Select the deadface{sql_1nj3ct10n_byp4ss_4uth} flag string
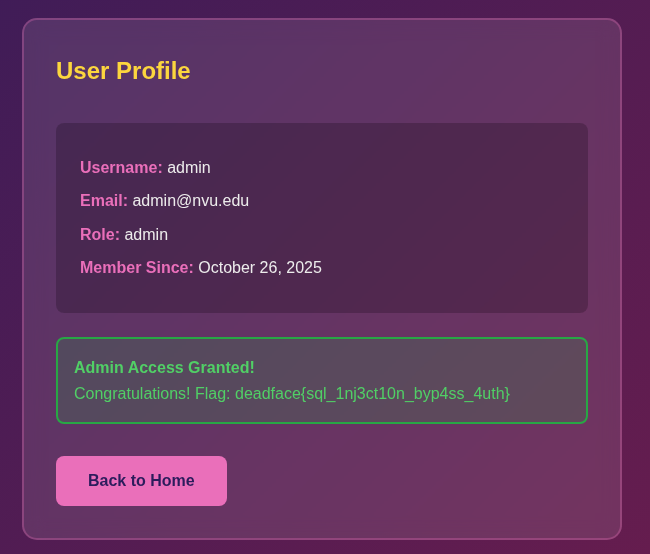This screenshot has height=554, width=650. 372,394
